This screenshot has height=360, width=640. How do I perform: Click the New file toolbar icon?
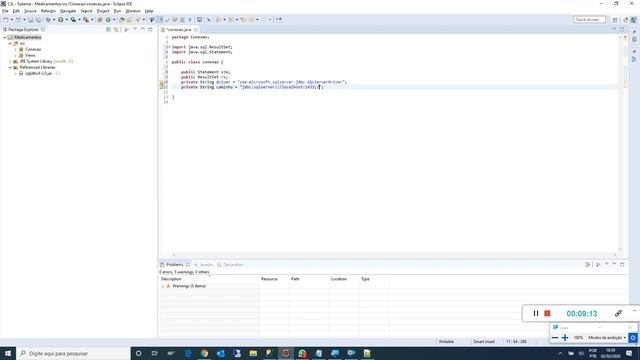pos(6,20)
